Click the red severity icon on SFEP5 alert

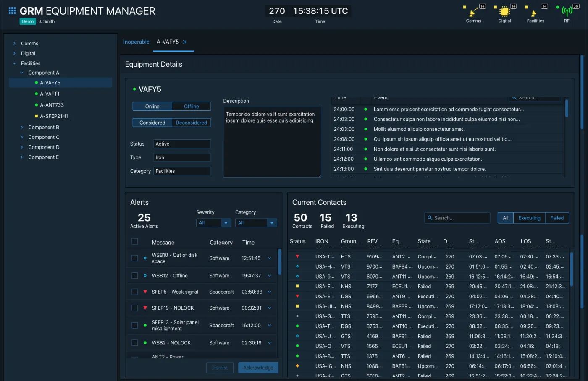pos(145,291)
